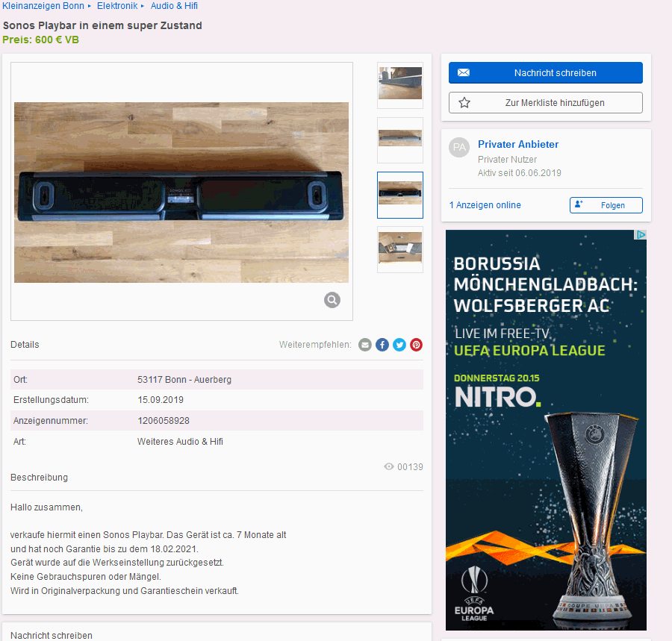
Task: Go to the Elektronik category breadcrumb
Action: coord(117,6)
